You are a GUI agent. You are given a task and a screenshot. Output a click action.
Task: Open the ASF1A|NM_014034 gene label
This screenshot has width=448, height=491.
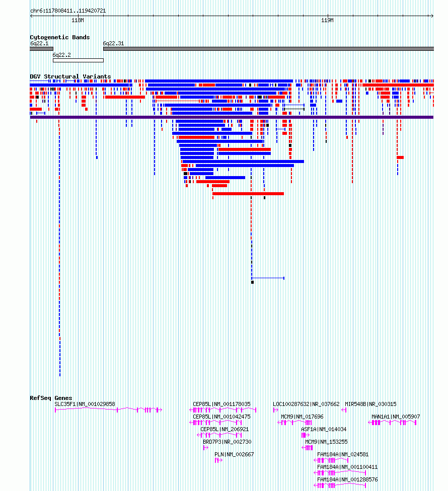(x=324, y=429)
